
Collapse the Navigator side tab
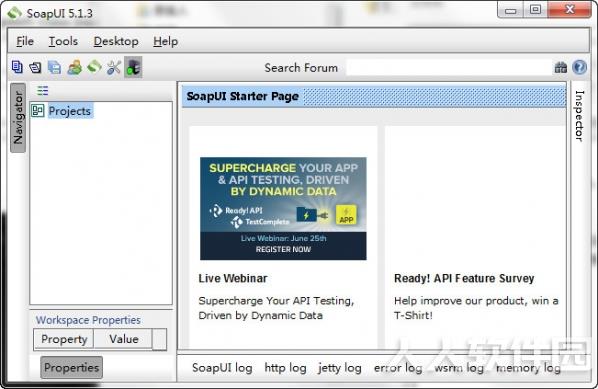[x=18, y=118]
